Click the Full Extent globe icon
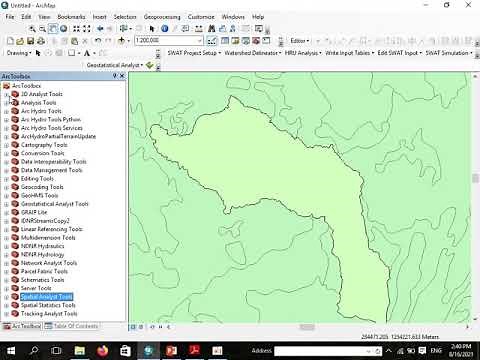The width and height of the screenshot is (480, 360). pyautogui.click(x=63, y=29)
